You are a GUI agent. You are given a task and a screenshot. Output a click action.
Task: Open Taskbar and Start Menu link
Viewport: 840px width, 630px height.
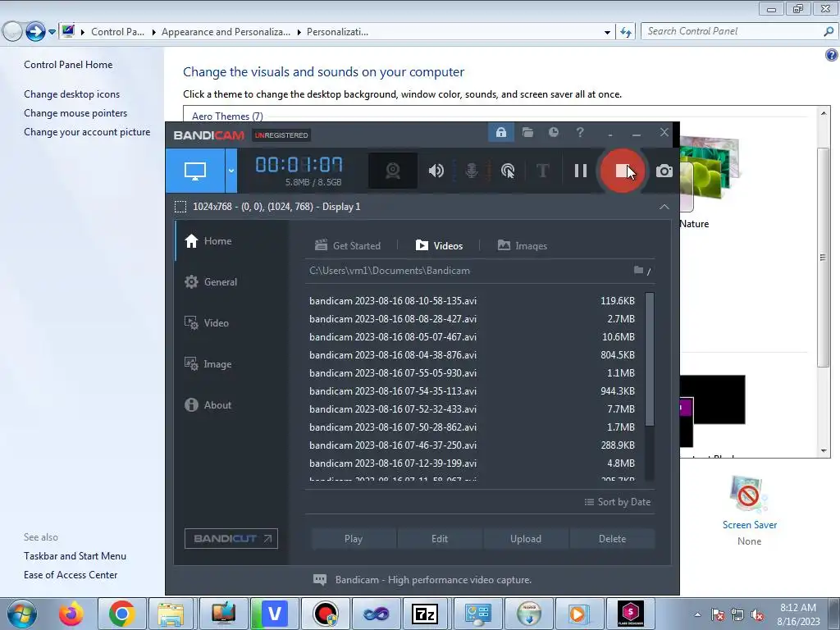(75, 556)
